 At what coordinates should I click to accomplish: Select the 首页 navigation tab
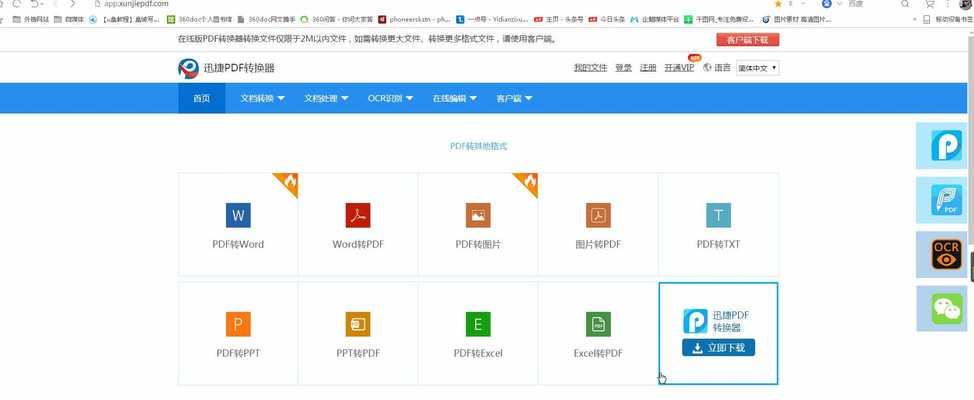pyautogui.click(x=202, y=98)
